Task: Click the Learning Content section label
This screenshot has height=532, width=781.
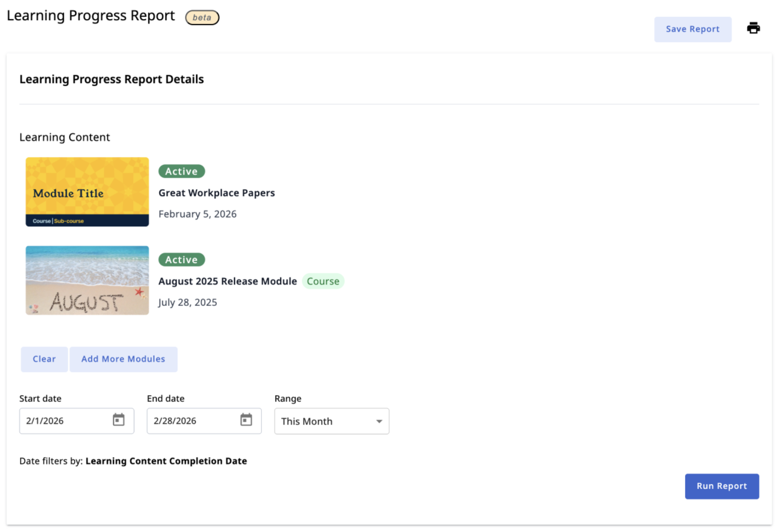Action: [x=65, y=137]
